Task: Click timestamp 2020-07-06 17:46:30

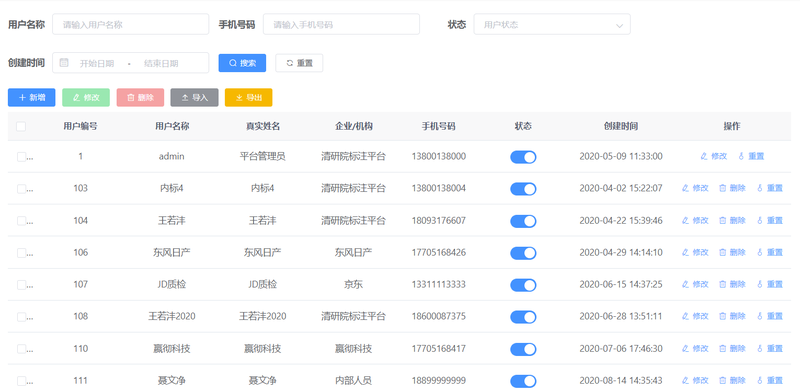Action: pyautogui.click(x=621, y=349)
